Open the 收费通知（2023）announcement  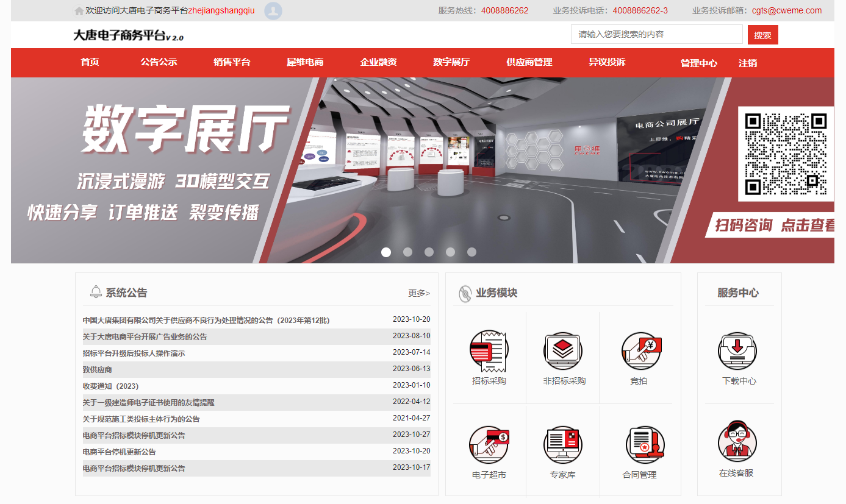click(x=111, y=386)
